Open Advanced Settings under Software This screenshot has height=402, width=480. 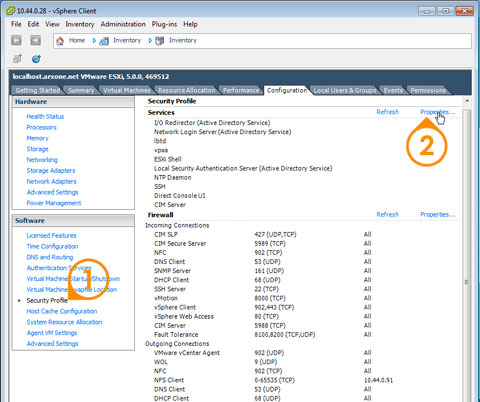(52, 344)
